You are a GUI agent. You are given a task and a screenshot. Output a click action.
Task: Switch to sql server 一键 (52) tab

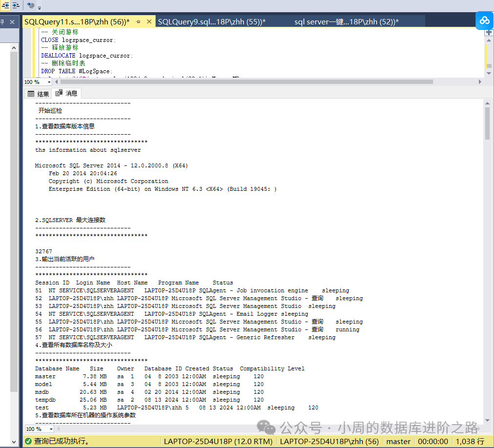coord(347,22)
